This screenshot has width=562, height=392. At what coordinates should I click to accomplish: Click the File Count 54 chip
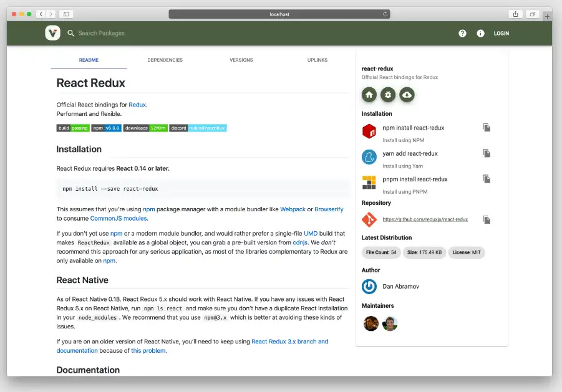coord(381,252)
